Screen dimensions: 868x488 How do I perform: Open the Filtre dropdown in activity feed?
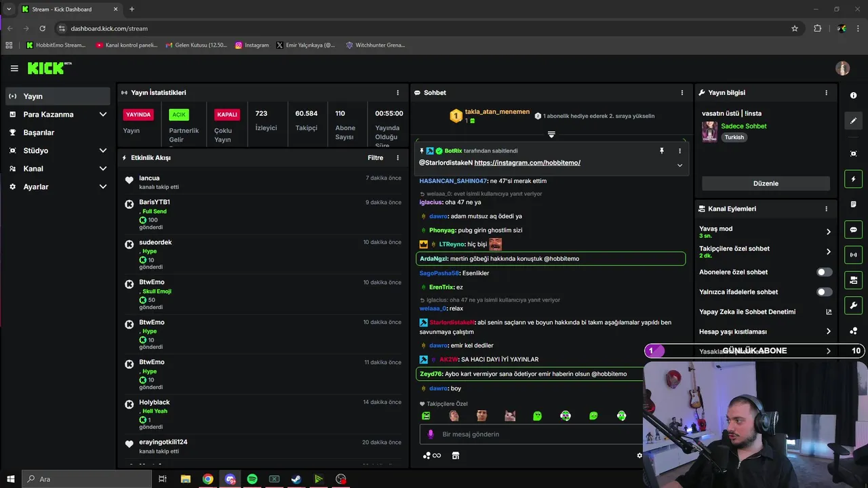point(375,157)
